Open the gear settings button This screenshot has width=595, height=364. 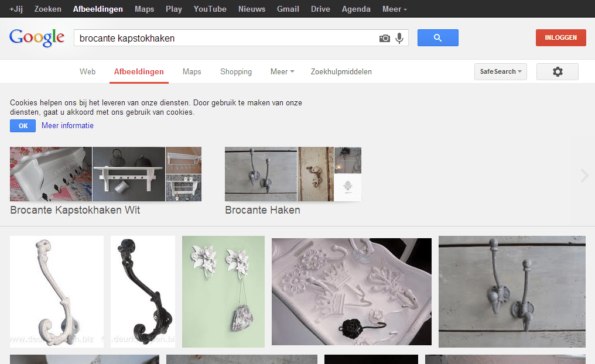click(558, 71)
